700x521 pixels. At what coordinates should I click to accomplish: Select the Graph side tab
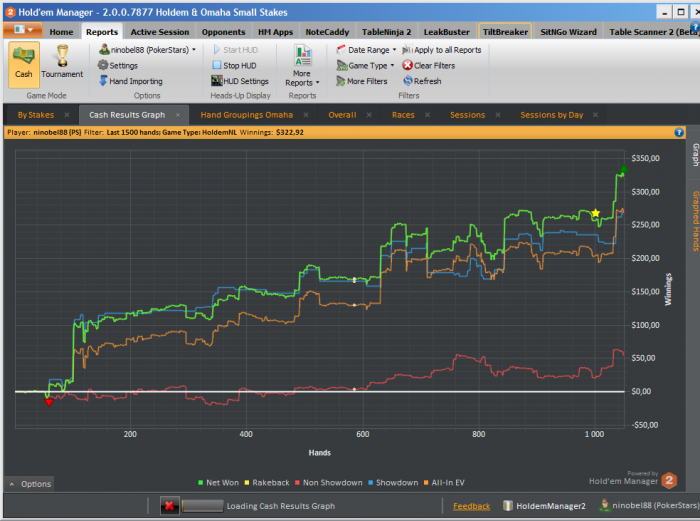coord(695,155)
